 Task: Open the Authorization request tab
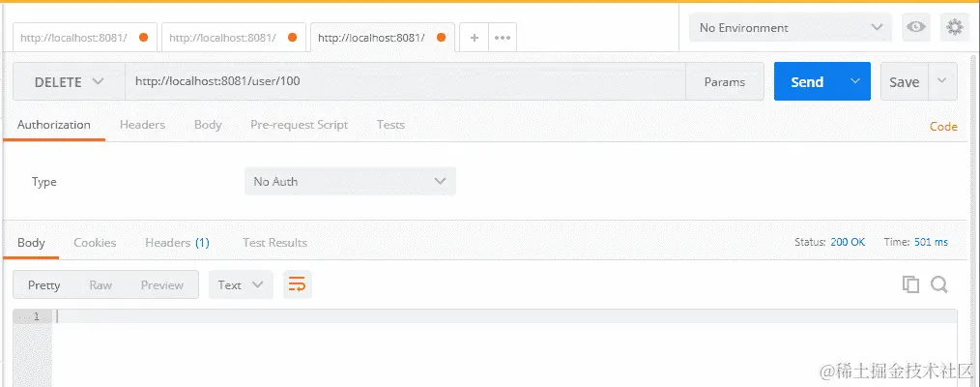pos(54,125)
